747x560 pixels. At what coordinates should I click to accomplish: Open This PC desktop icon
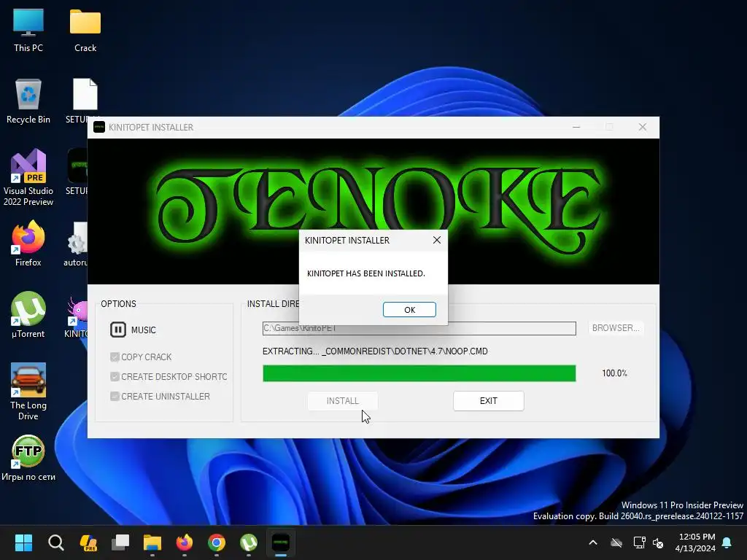(28, 30)
